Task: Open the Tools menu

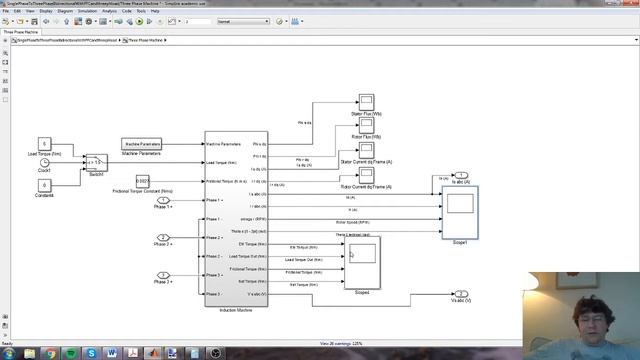Action: [141, 11]
